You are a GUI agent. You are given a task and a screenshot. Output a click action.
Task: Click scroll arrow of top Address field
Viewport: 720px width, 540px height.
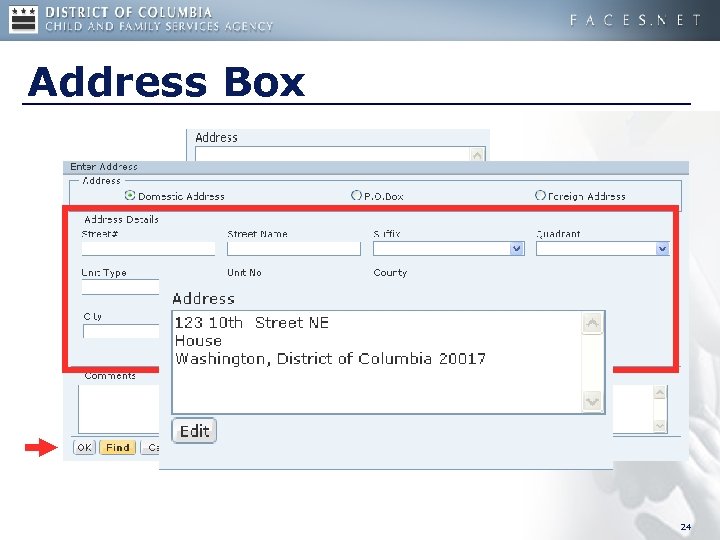pyautogui.click(x=477, y=155)
